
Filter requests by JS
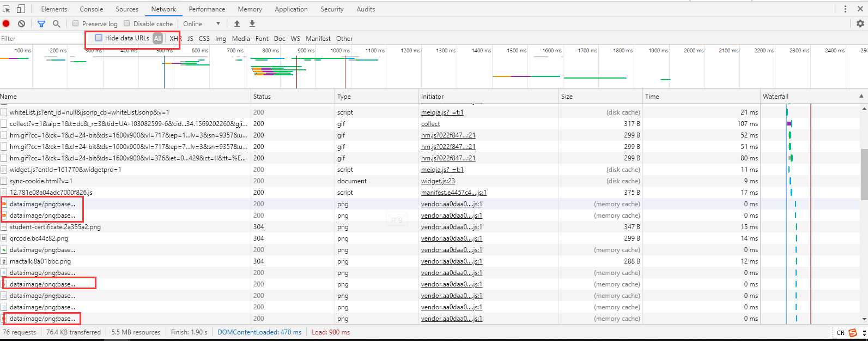click(x=190, y=38)
